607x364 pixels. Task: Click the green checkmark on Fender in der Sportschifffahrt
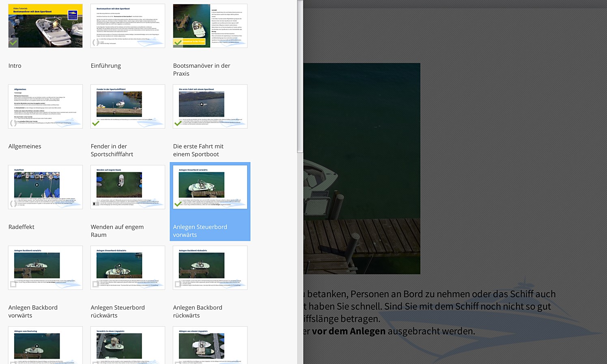point(96,123)
